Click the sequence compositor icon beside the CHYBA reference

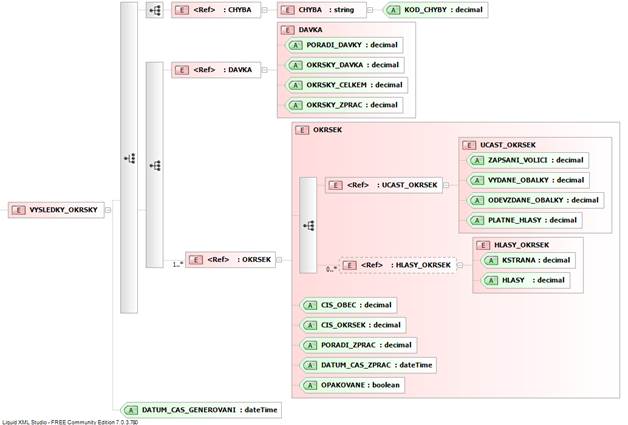pyautogui.click(x=154, y=11)
